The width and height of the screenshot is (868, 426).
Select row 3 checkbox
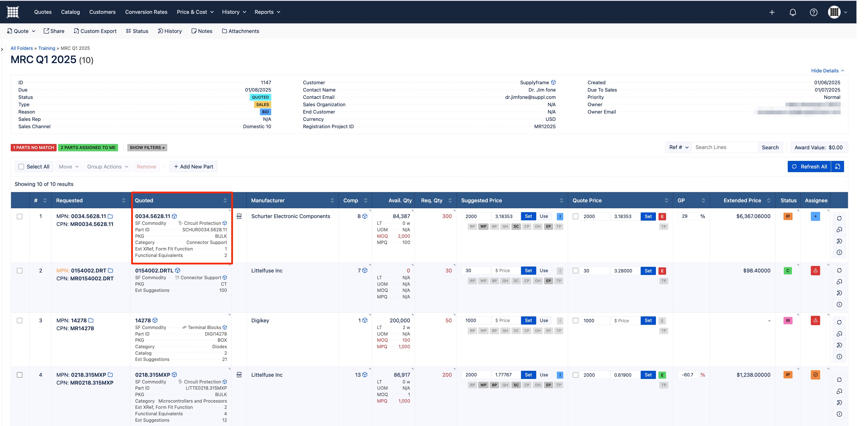point(19,321)
